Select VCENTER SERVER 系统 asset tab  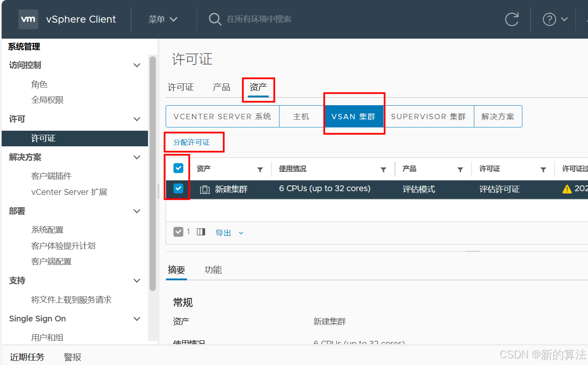pyautogui.click(x=222, y=117)
